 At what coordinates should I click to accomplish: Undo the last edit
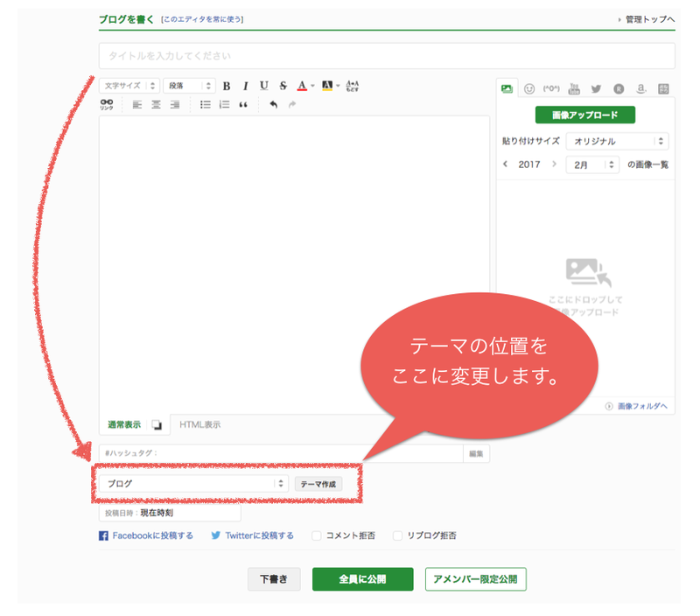pyautogui.click(x=273, y=104)
